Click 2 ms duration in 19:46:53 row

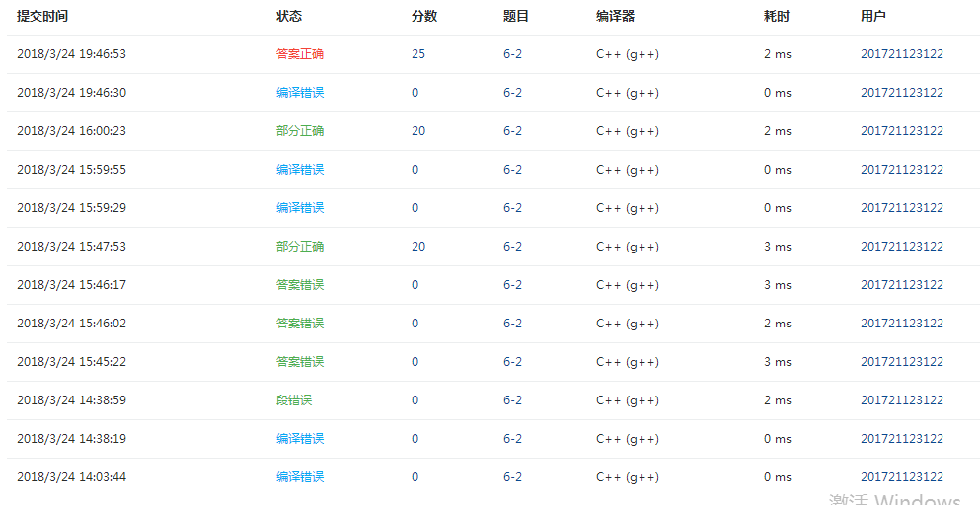pyautogui.click(x=778, y=54)
